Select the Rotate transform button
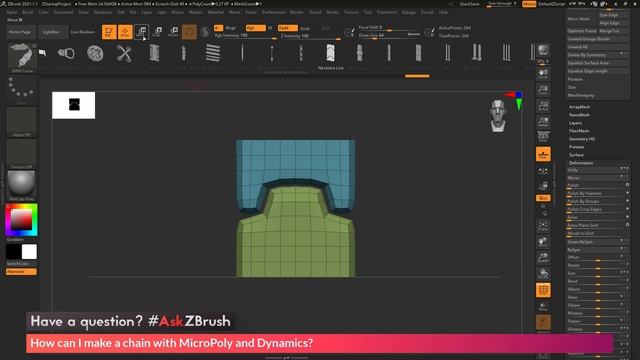The image size is (640, 360). 173,32
